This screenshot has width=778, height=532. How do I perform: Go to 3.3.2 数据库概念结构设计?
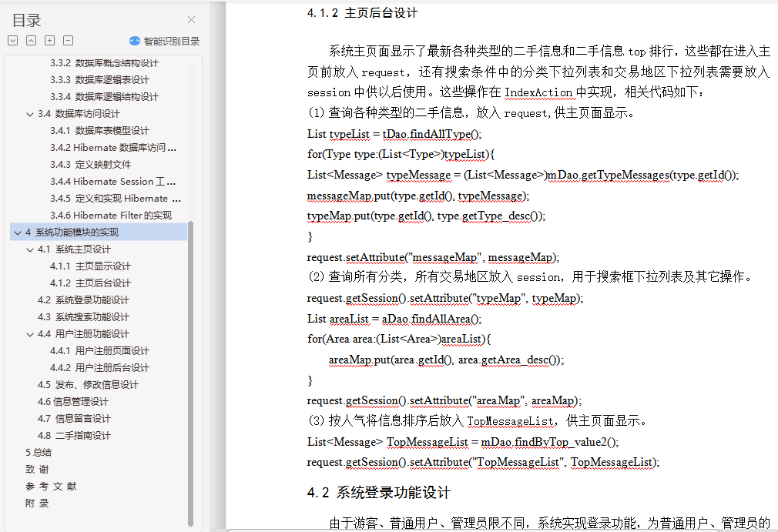(104, 63)
